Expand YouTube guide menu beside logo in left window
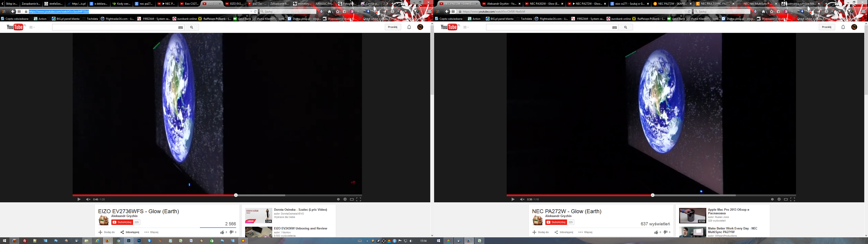This screenshot has height=244, width=868. point(32,27)
